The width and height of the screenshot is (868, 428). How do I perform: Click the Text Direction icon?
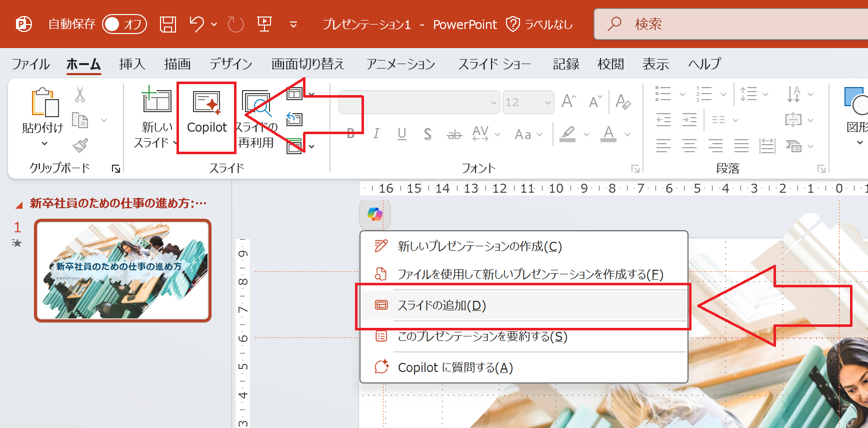[x=794, y=94]
